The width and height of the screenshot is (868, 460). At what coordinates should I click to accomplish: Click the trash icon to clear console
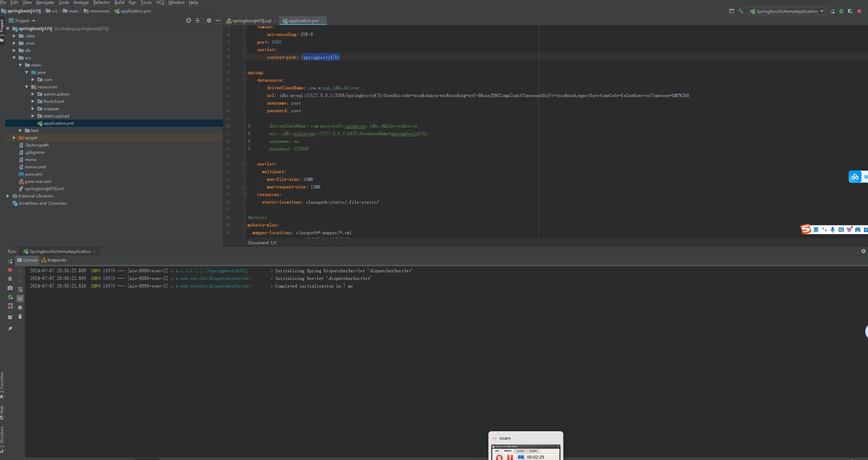click(x=20, y=317)
